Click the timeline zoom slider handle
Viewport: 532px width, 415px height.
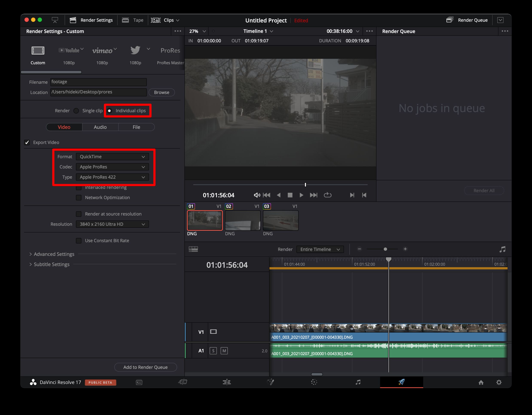pos(385,249)
